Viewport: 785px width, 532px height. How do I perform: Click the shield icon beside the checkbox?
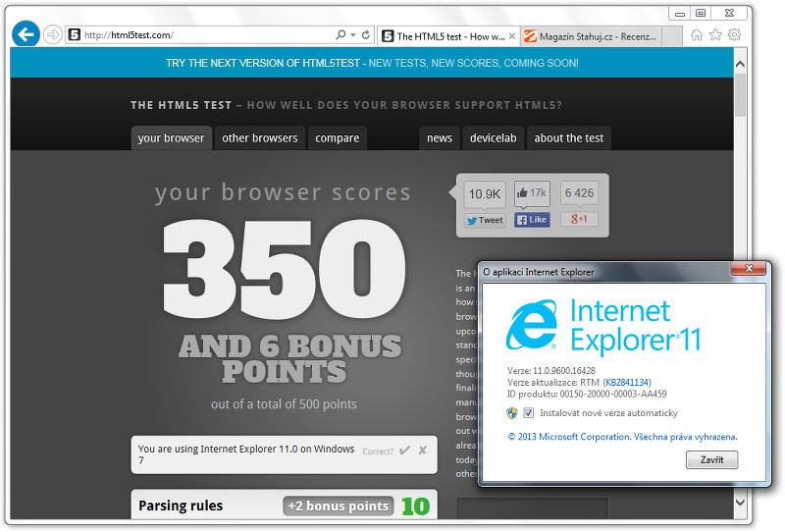(511, 413)
